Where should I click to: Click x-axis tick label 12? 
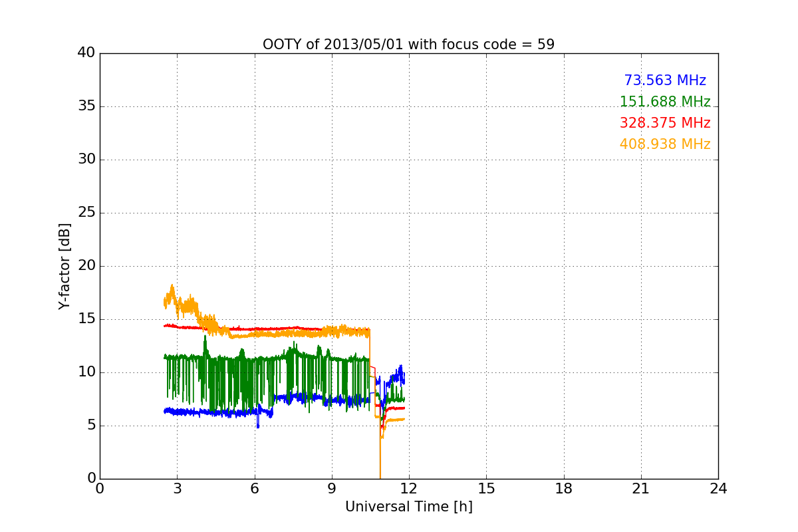click(409, 488)
